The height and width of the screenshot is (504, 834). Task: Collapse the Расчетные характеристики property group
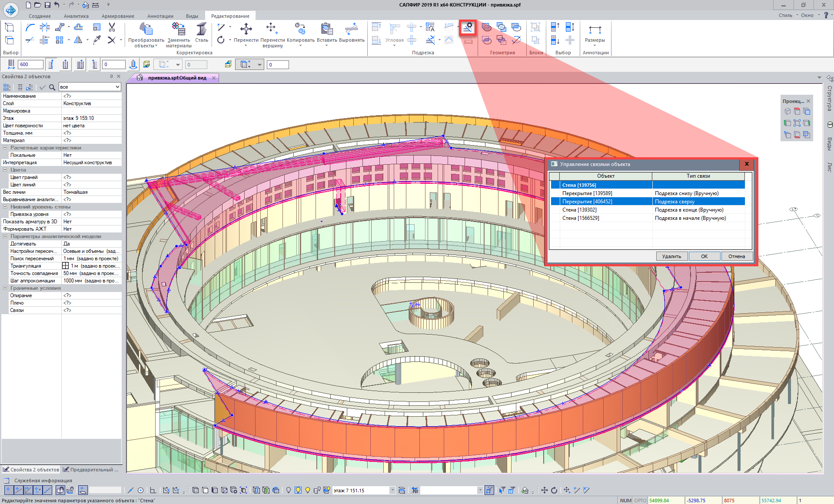click(x=5, y=148)
